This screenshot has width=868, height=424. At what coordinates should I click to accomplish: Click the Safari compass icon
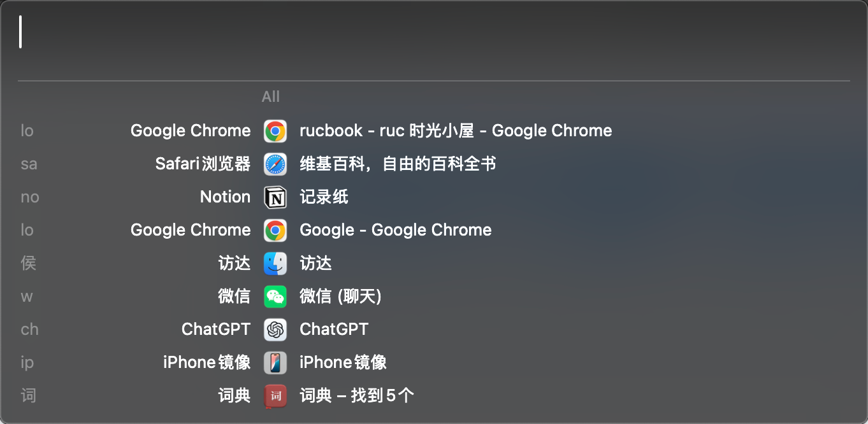click(x=275, y=164)
